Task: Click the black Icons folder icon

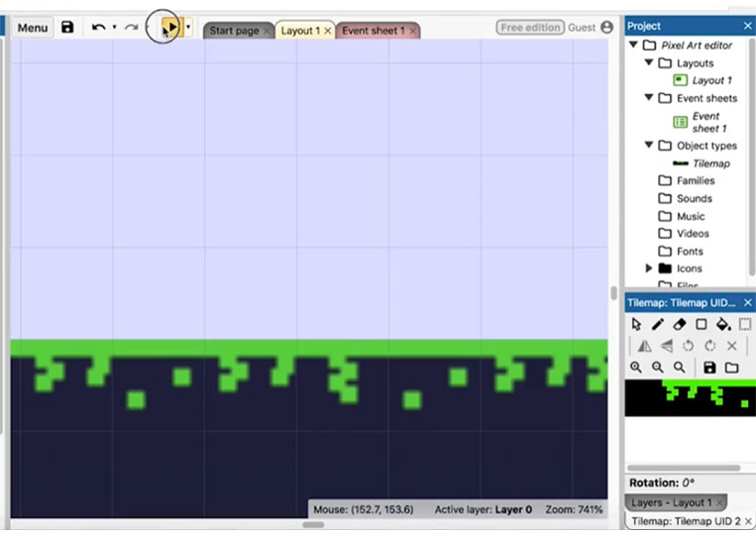Action: click(x=665, y=268)
